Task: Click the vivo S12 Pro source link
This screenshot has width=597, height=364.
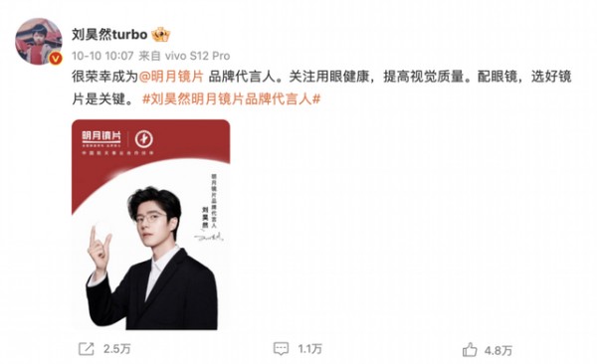Action: (x=197, y=56)
